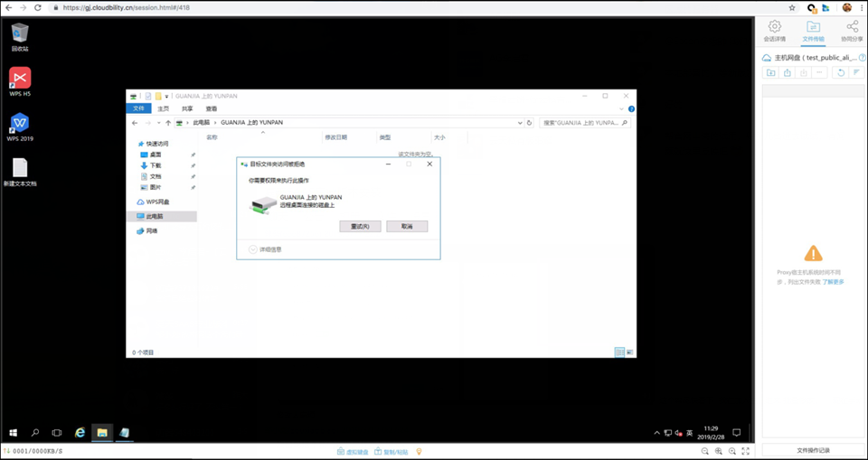Open more options ellipsis in 主机网盘 toolbar
Viewport: 868px width, 460px height.
(819, 72)
